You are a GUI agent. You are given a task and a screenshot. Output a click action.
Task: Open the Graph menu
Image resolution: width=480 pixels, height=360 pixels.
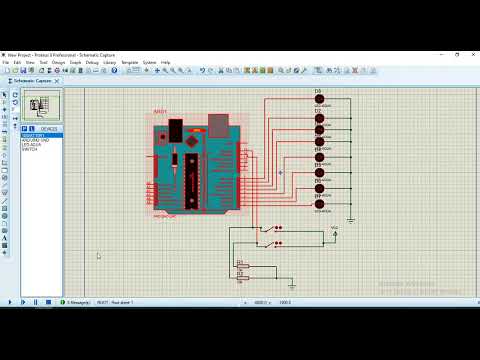(75, 62)
